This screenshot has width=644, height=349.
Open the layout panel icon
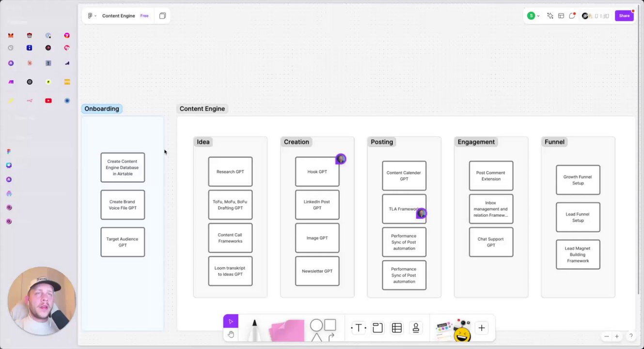(x=561, y=16)
